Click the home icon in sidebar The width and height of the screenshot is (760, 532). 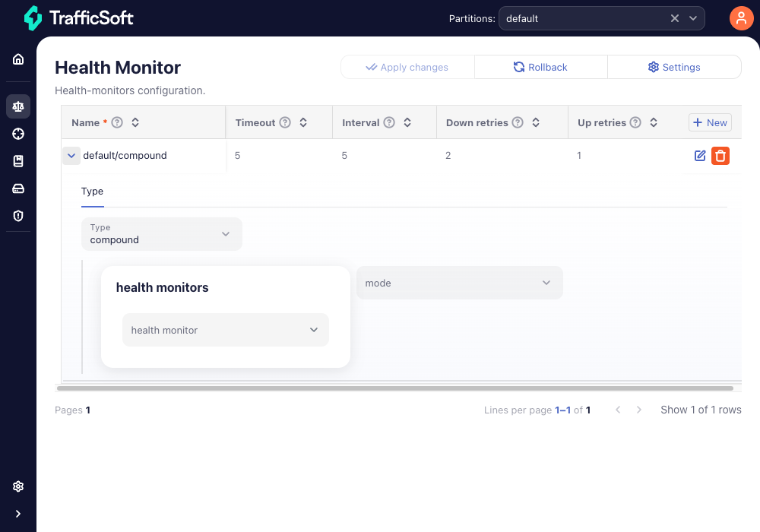[18, 59]
